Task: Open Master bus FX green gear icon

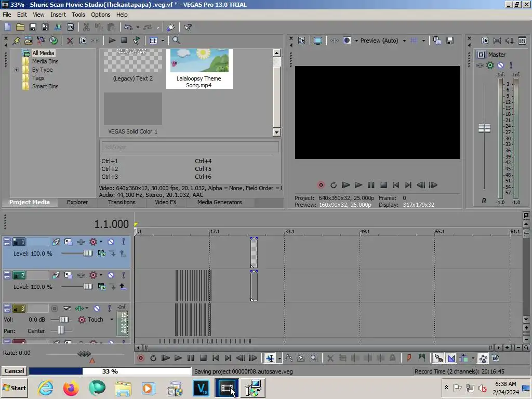Action: coord(490,65)
